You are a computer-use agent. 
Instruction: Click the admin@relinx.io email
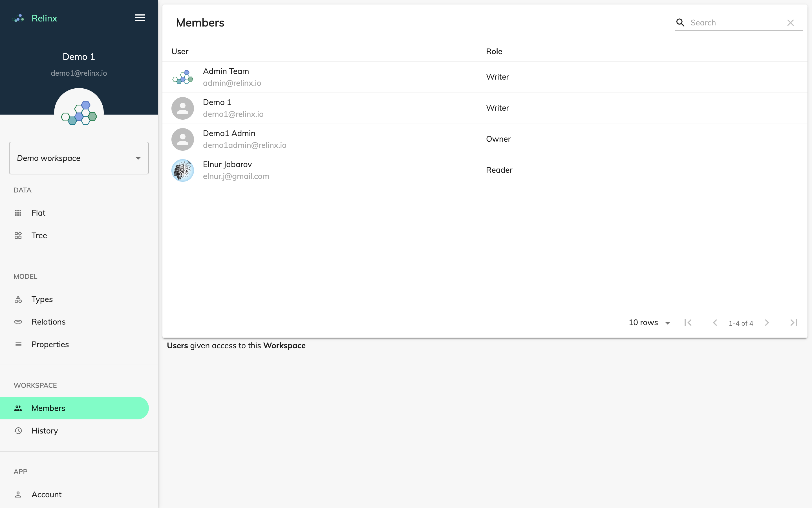pos(232,83)
